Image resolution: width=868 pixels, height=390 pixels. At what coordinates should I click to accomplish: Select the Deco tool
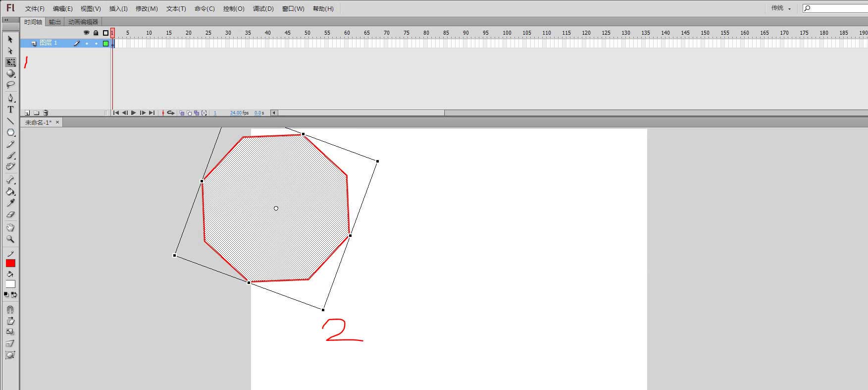[x=10, y=167]
